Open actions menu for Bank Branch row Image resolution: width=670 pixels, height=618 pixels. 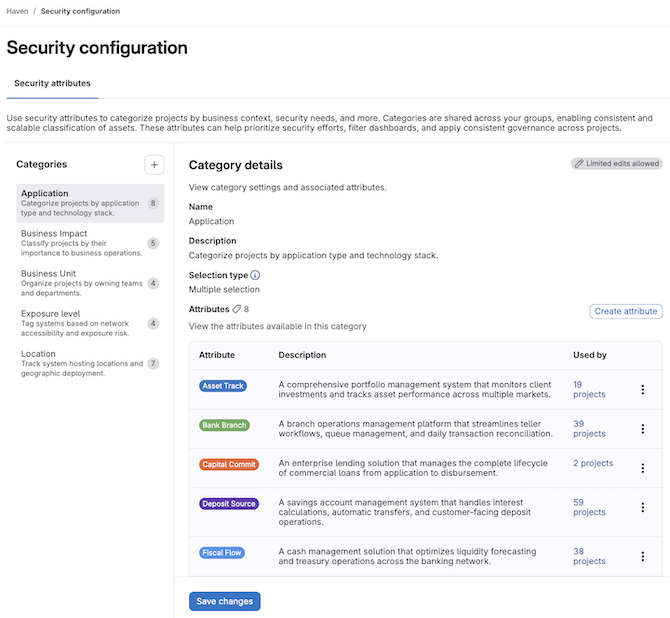click(642, 429)
